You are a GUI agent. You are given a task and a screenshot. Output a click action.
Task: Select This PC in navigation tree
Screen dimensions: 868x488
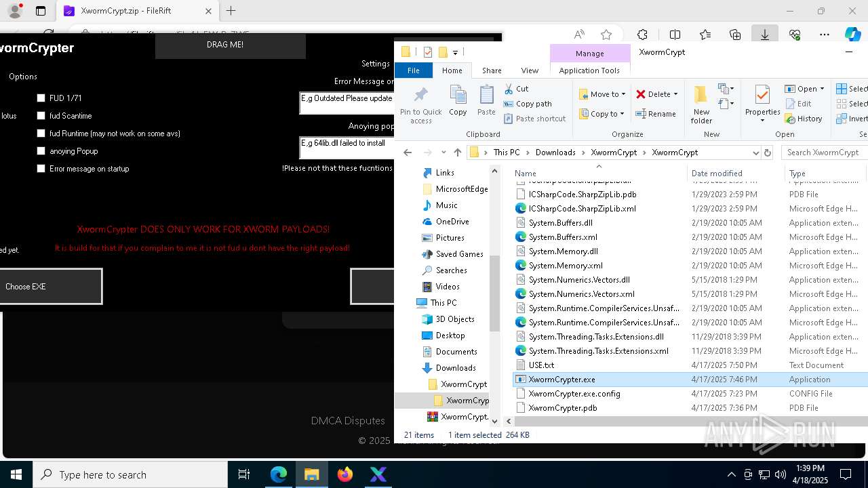[443, 303]
